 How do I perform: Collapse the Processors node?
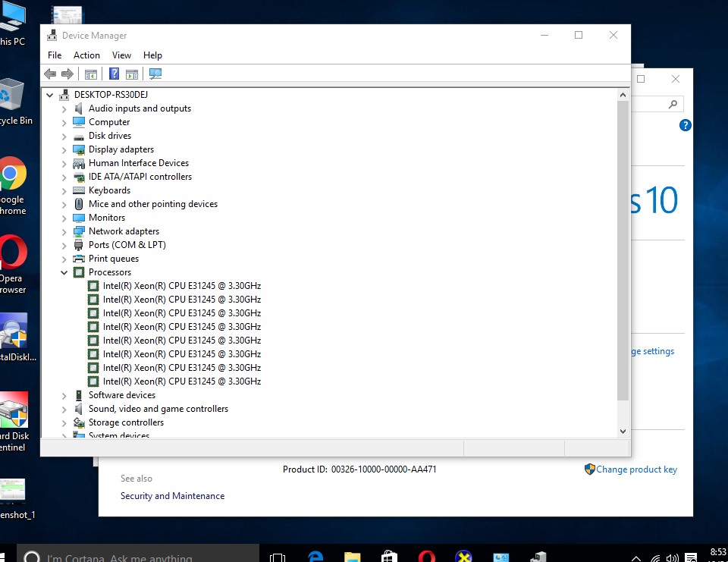coord(64,272)
